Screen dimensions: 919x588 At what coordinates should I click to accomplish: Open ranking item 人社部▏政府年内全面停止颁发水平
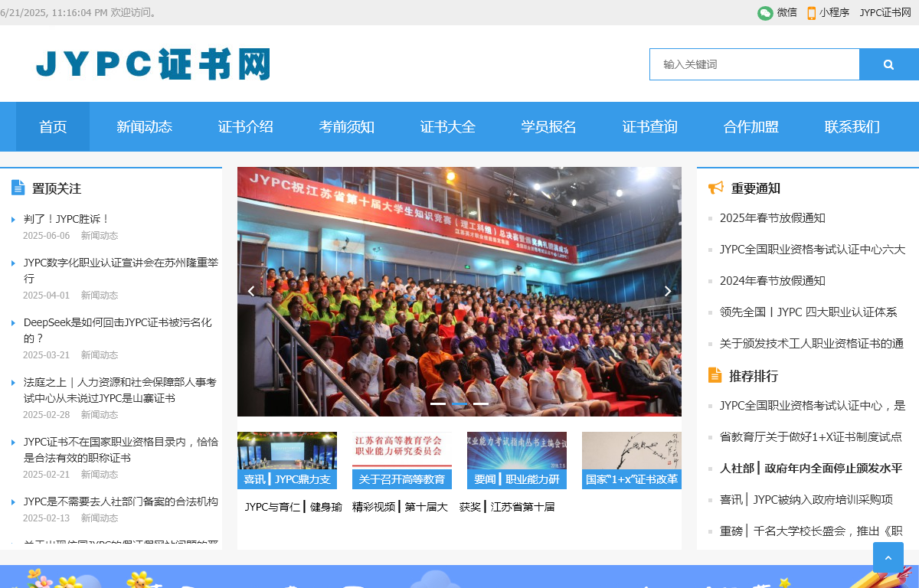[x=811, y=469]
